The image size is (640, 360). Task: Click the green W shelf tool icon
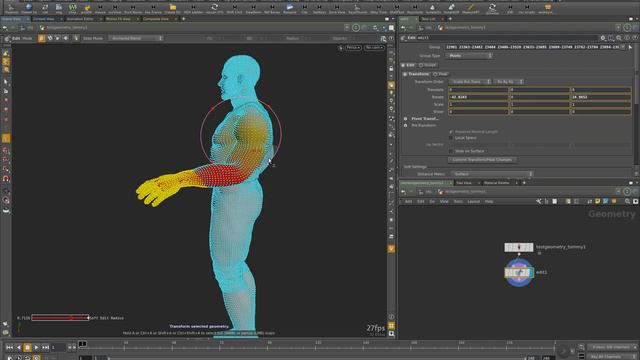(72, 7)
